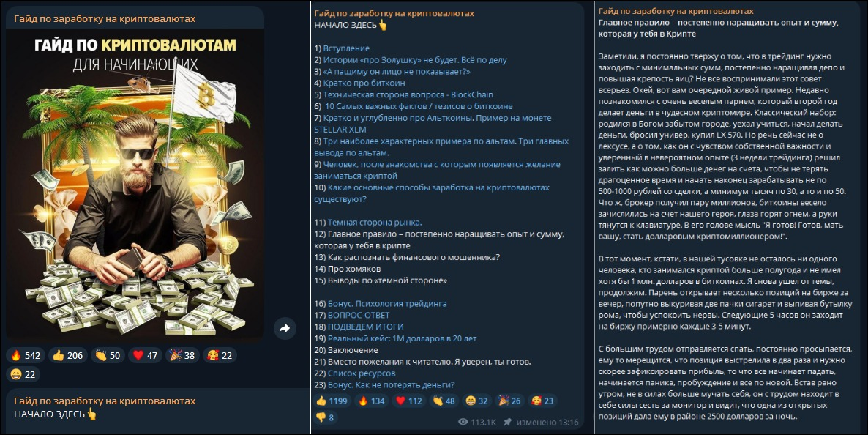Screen dimensions: 868x435
Task: Click thumbs up reaction showing 206
Action: [68, 356]
